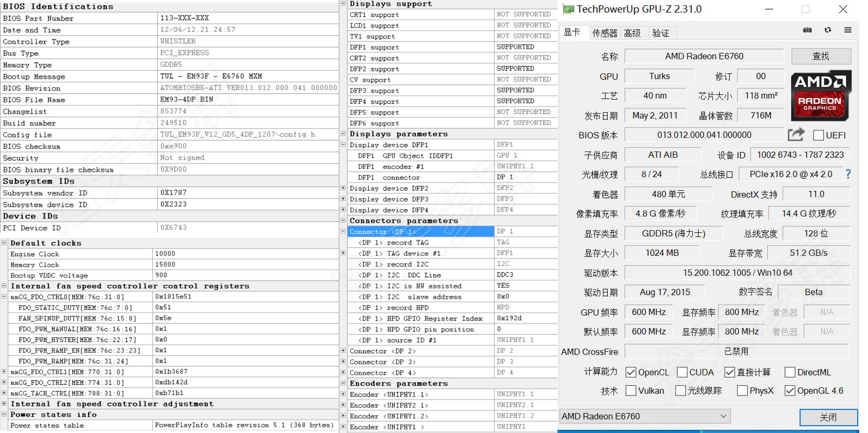Image resolution: width=868 pixels, height=433 pixels.
Task: Toggle the UEFI checkbox
Action: [x=819, y=135]
